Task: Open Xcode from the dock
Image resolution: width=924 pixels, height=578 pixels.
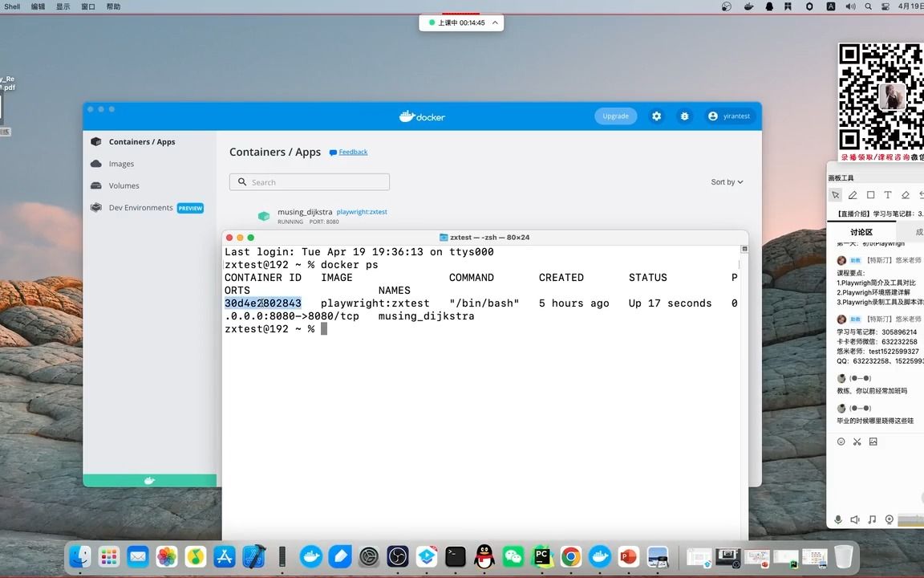Action: (253, 556)
